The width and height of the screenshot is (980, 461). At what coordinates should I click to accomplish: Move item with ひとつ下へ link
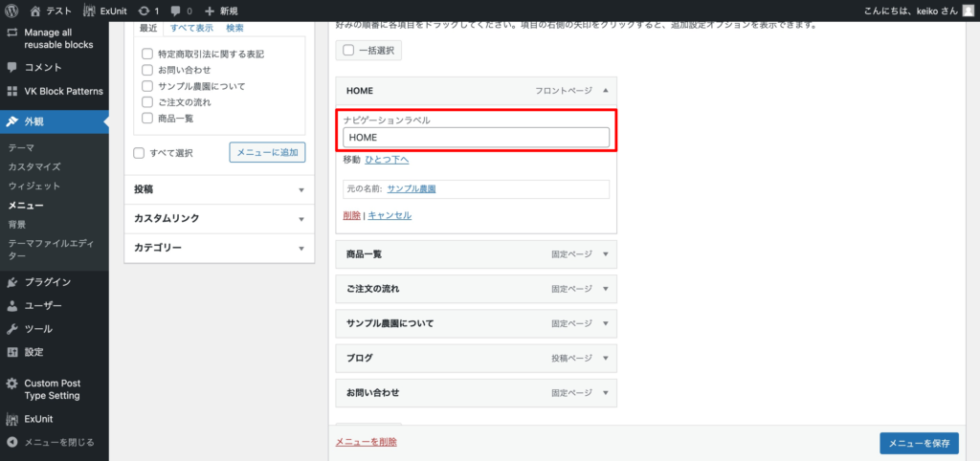(x=387, y=160)
